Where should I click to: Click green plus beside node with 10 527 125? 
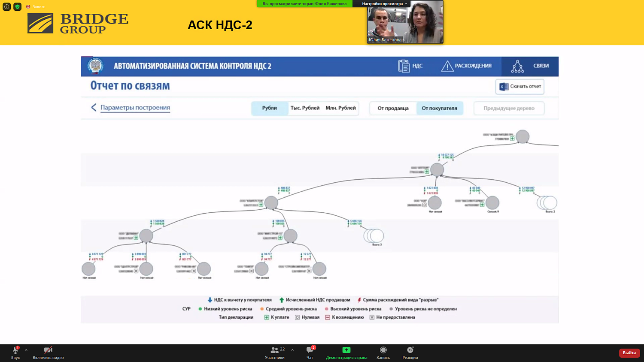pos(427,172)
